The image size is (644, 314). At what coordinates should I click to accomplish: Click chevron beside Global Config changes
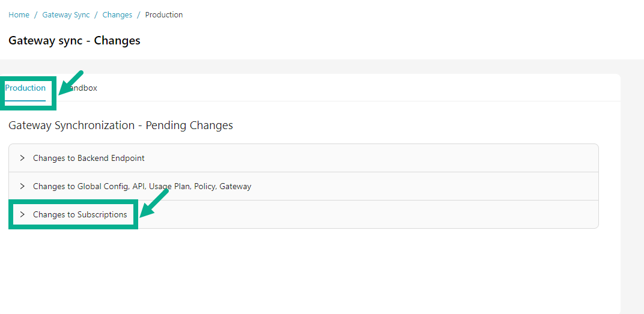click(x=22, y=186)
